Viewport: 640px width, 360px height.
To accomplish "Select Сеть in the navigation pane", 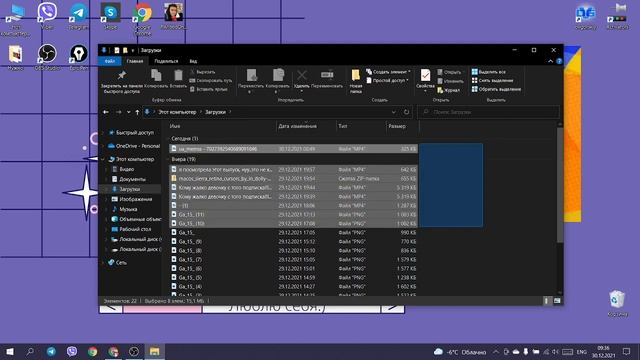I will pyautogui.click(x=121, y=262).
